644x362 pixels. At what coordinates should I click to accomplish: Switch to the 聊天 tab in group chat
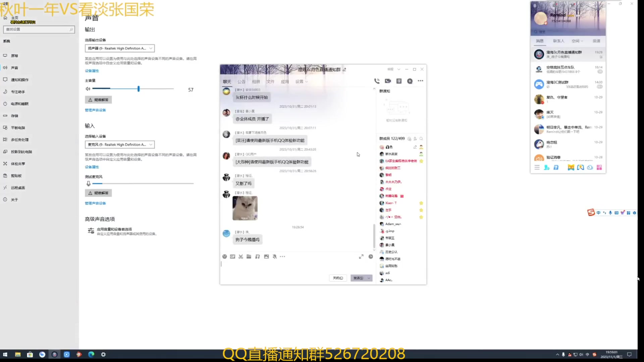(x=227, y=81)
